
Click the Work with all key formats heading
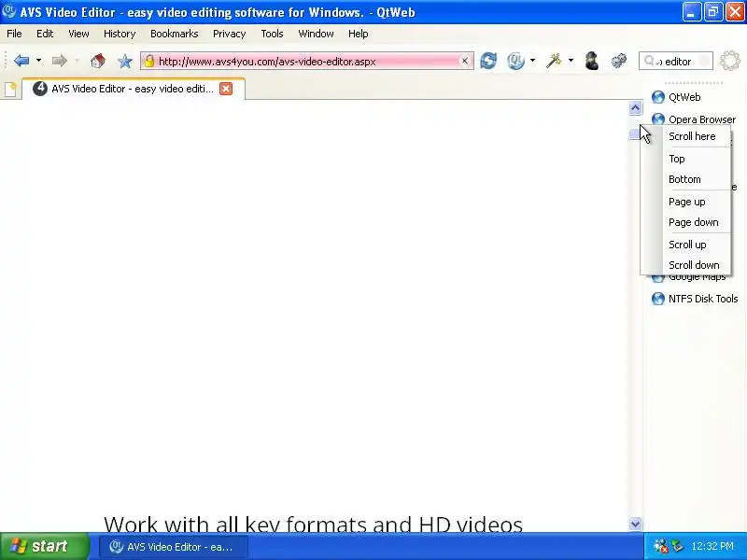tap(313, 524)
